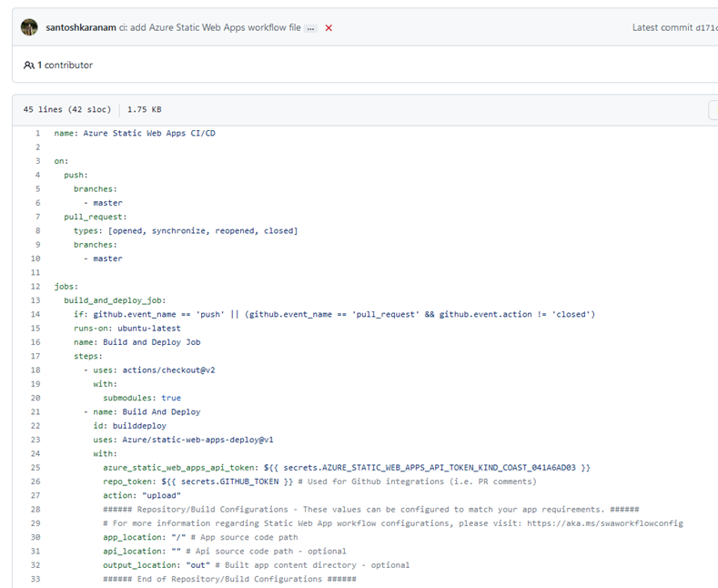Click 'name: Build and Deploy Job' line
Screen dimensions: 718x588
pyautogui.click(x=137, y=342)
